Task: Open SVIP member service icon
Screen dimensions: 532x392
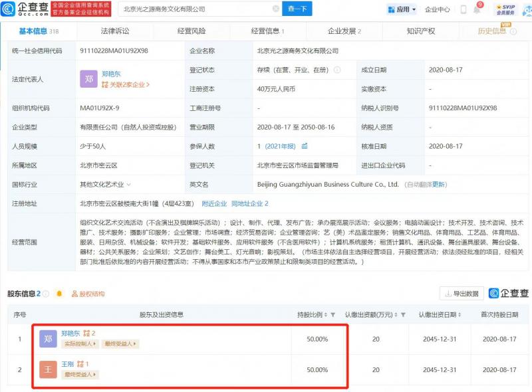Action: click(505, 9)
